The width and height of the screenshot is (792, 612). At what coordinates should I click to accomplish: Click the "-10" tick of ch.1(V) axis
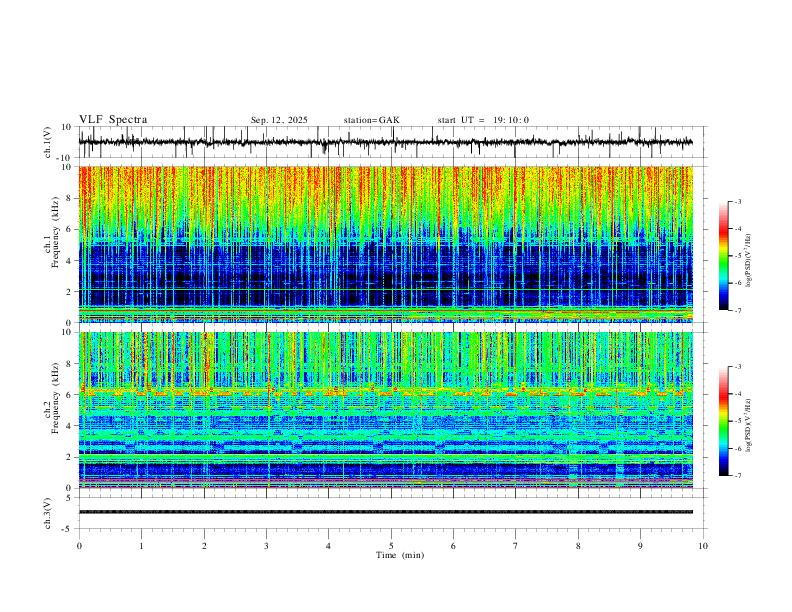coord(64,158)
